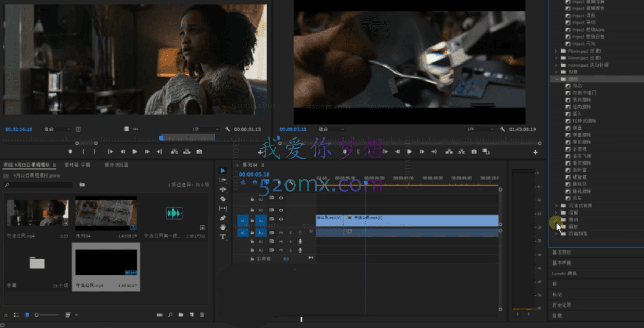Open Program monitor 1/4 resolution dropdown

(481, 129)
